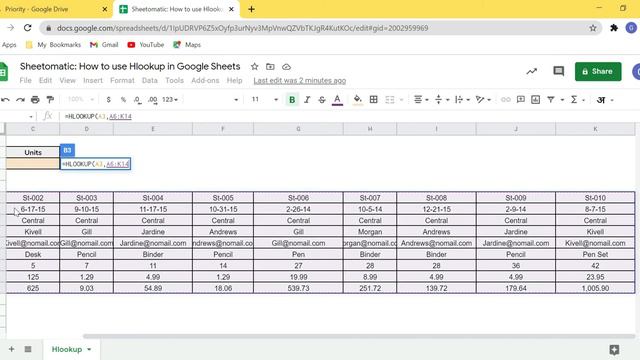Screen dimensions: 640x360
Task: Open the activity trend arrow icon
Action: tap(531, 71)
